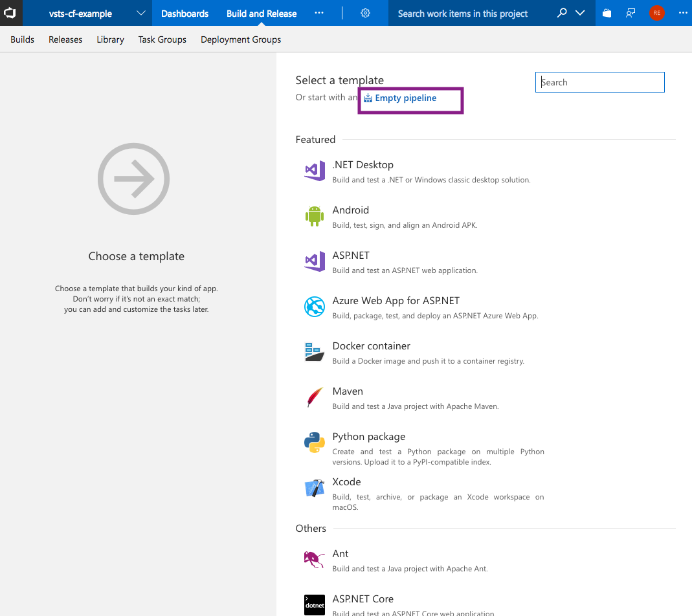The height and width of the screenshot is (616, 692).
Task: Switch to the Releases tab
Action: click(65, 39)
